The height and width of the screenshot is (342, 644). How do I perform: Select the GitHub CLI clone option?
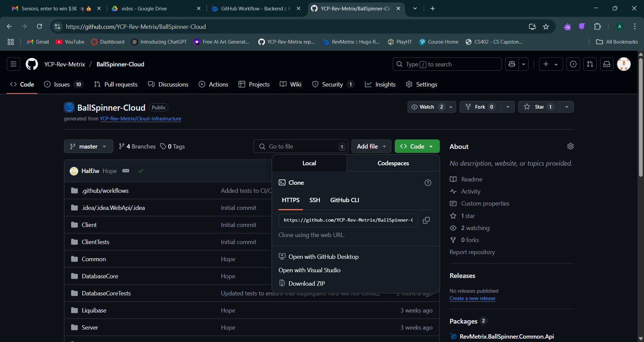344,200
